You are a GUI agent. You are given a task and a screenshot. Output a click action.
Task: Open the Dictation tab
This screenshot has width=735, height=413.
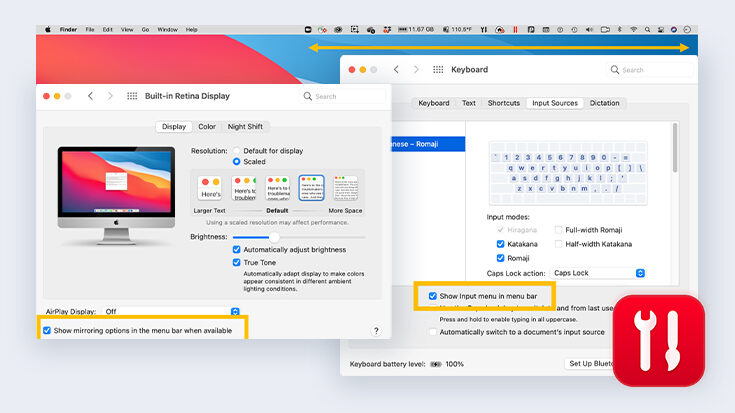click(x=604, y=103)
